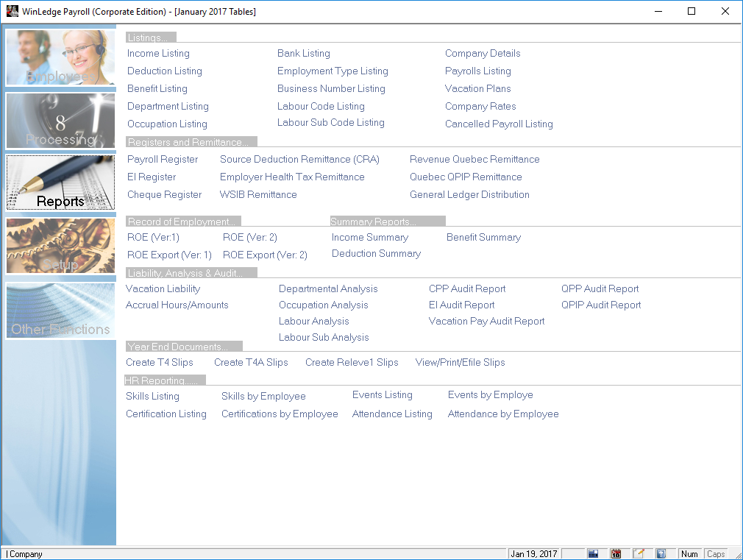Open ROE Export (Ver: 2)
This screenshot has width=743, height=560.
point(265,255)
